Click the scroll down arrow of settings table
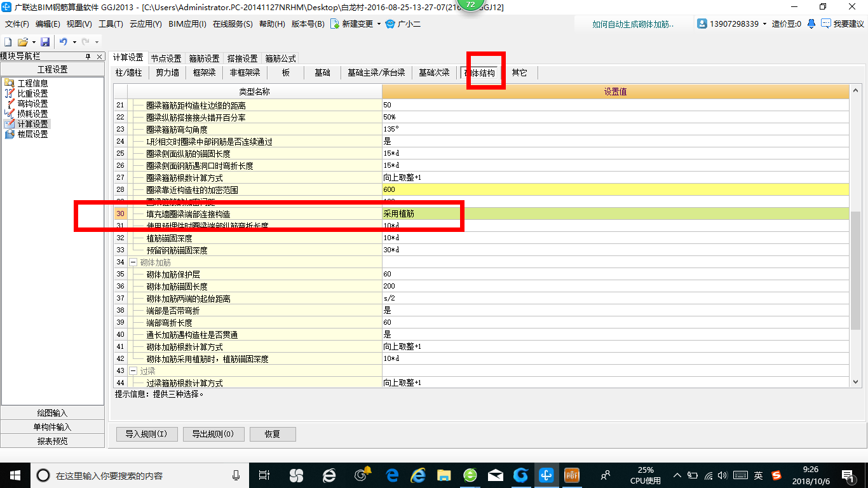The width and height of the screenshot is (868, 488). pyautogui.click(x=856, y=381)
